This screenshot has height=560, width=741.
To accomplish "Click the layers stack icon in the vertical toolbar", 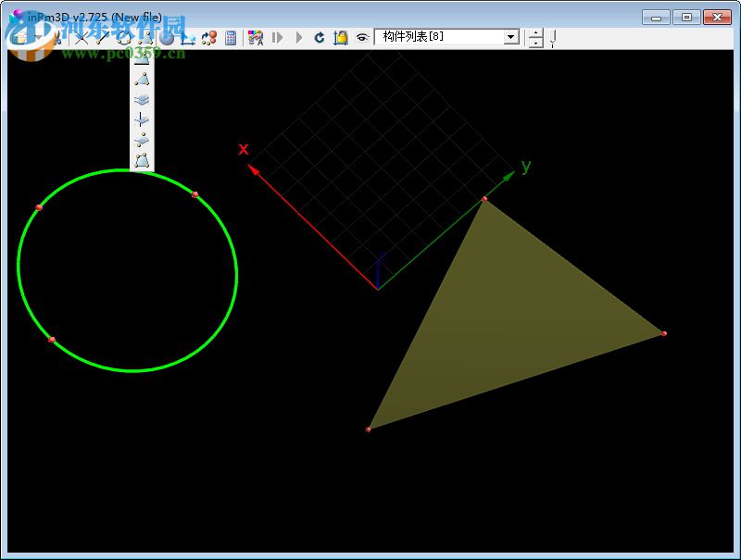I will [141, 99].
